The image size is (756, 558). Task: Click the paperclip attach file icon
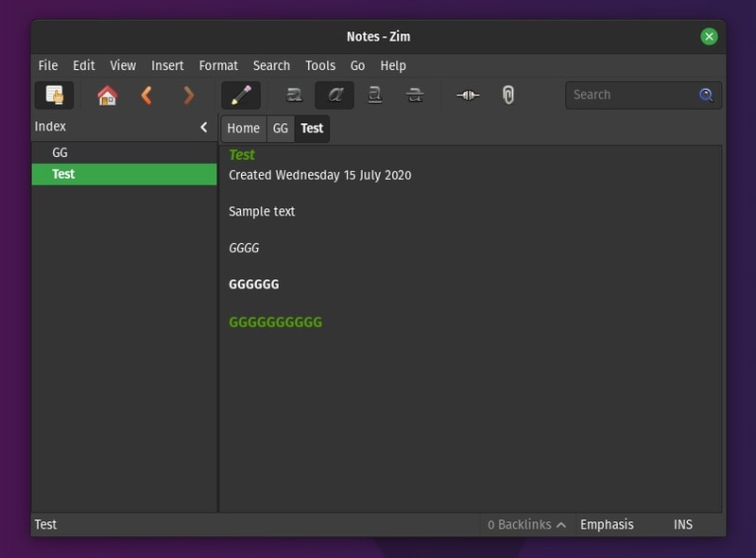tap(508, 96)
